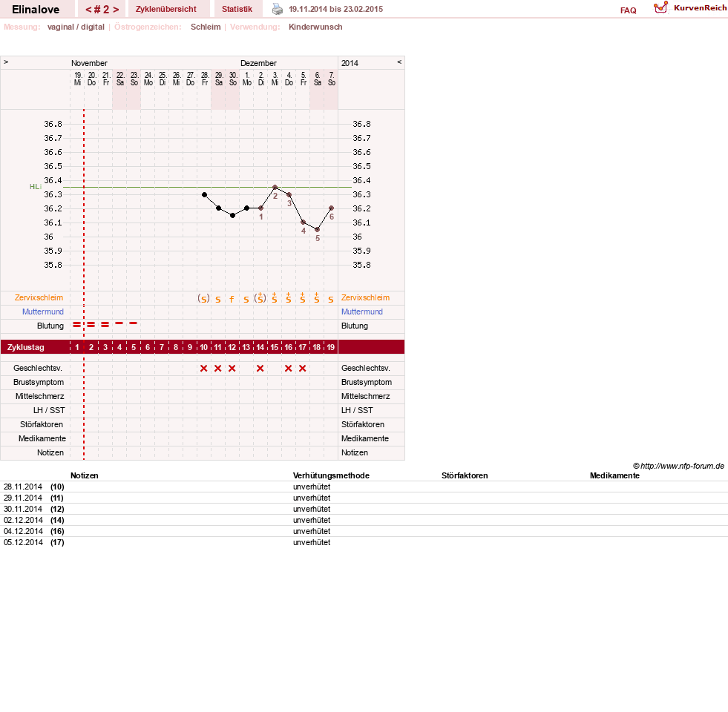Click the S mucus symbol on day 11

point(217,300)
